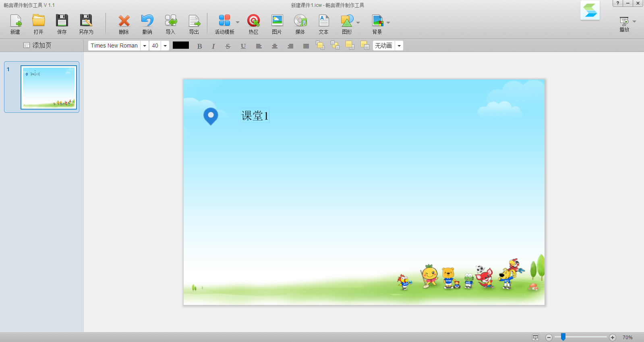Justify the text alignment
Viewport: 644px width, 342px height.
[306, 46]
